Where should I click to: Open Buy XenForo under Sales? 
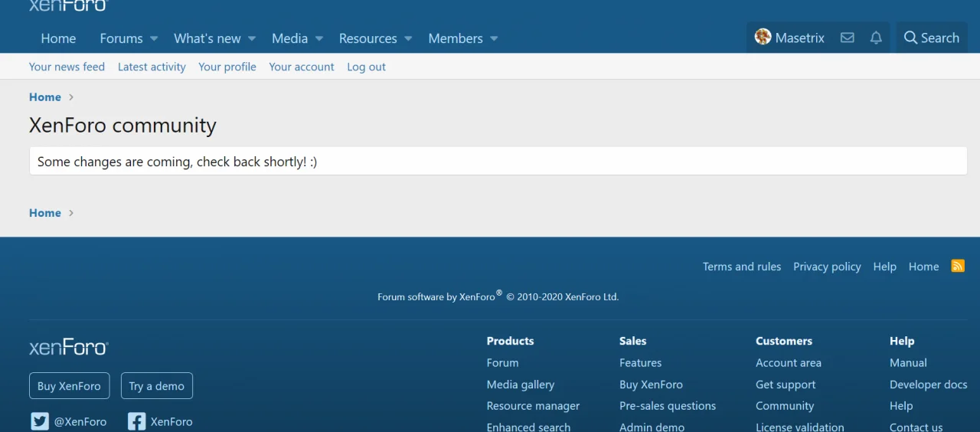point(651,385)
